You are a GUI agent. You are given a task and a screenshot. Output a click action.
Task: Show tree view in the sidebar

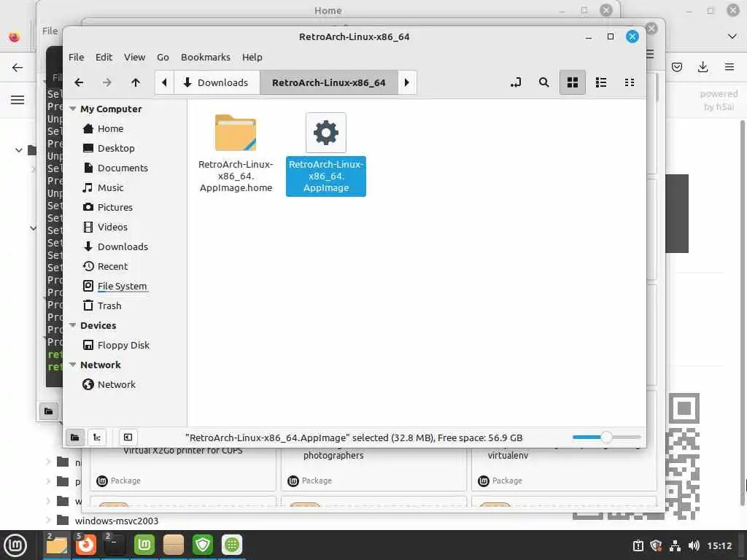[97, 437]
